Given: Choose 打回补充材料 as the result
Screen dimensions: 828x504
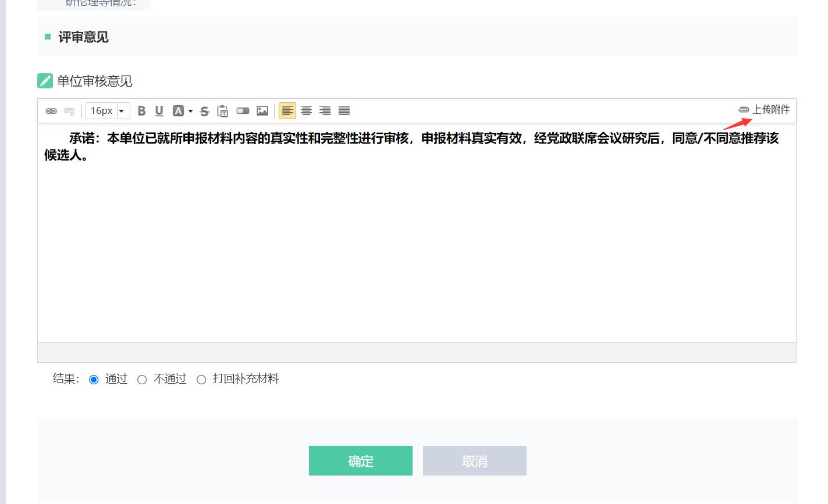Looking at the screenshot, I should 201,380.
